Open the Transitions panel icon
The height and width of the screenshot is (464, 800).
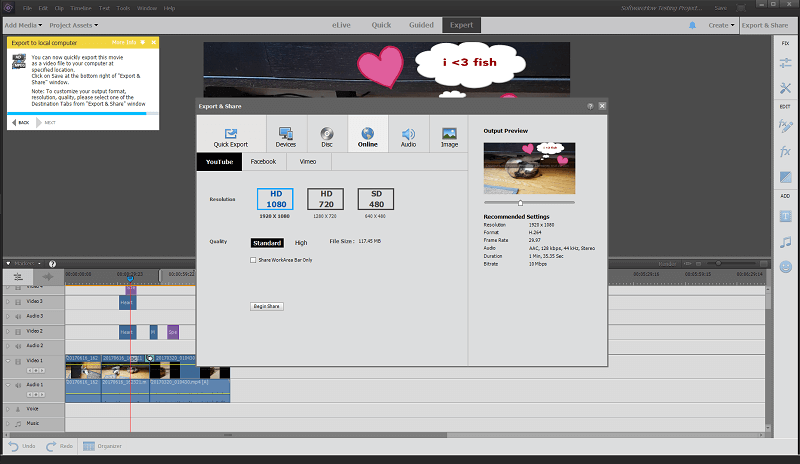[785, 177]
